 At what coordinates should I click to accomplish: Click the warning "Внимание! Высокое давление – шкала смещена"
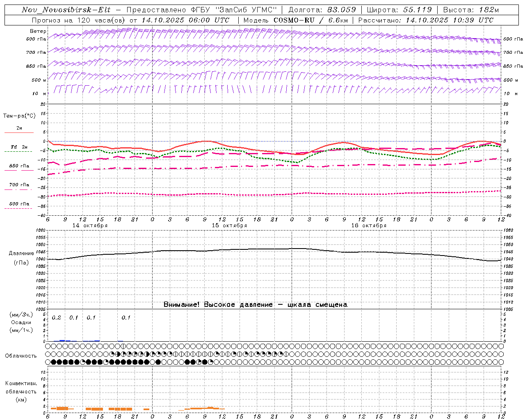pos(256,305)
